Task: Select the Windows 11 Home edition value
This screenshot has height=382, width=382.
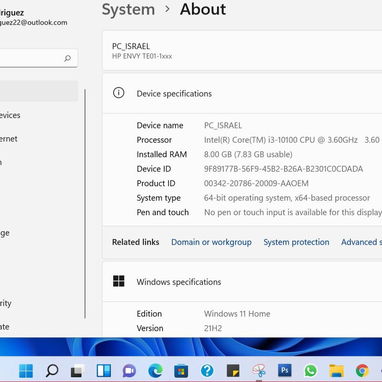Action: coord(237,313)
